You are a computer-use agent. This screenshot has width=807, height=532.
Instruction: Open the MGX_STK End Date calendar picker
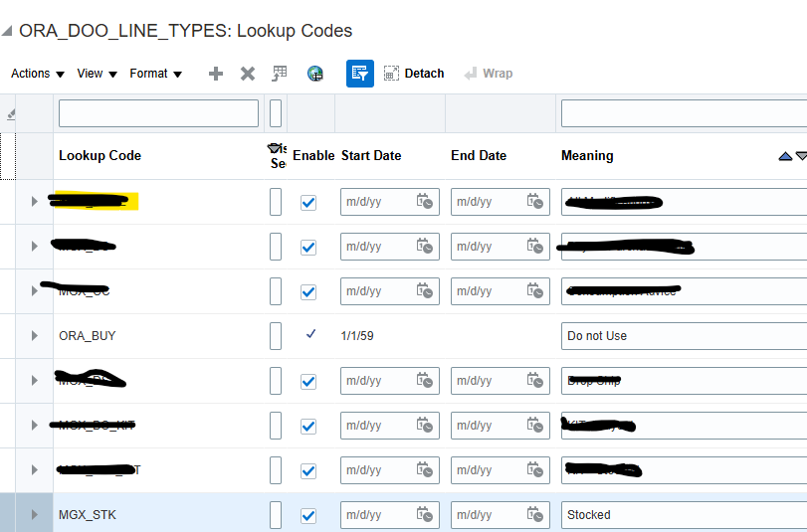535,514
